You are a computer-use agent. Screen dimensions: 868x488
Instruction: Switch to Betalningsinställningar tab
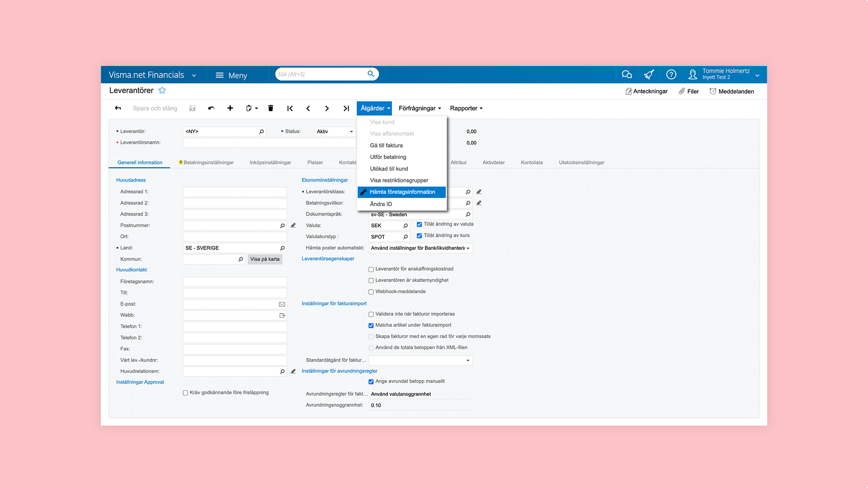[x=206, y=163]
